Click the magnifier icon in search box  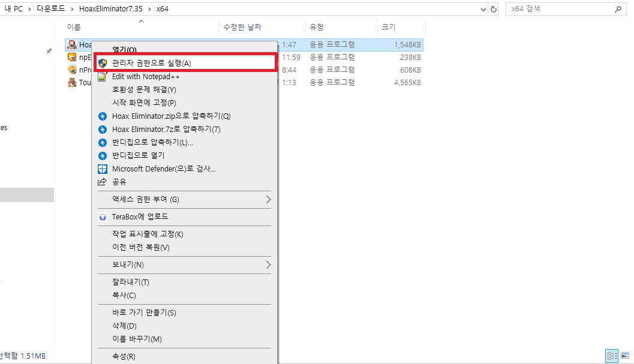(618, 9)
